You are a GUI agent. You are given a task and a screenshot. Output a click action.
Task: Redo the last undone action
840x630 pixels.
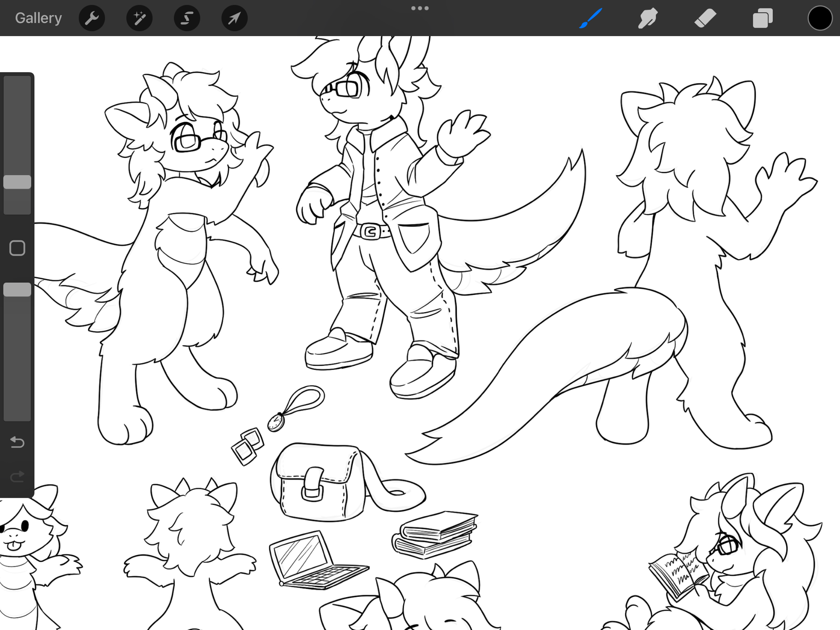click(17, 476)
